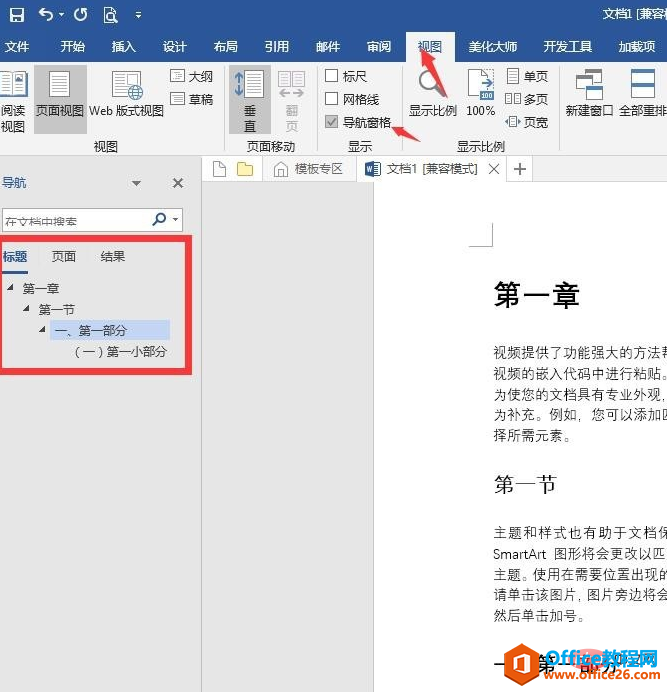Switch to Web layout view

(x=127, y=94)
